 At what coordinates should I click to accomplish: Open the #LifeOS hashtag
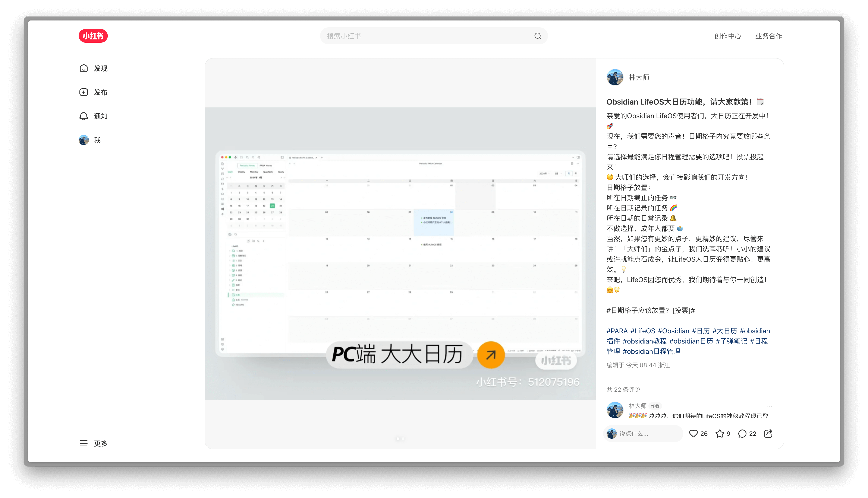(642, 331)
